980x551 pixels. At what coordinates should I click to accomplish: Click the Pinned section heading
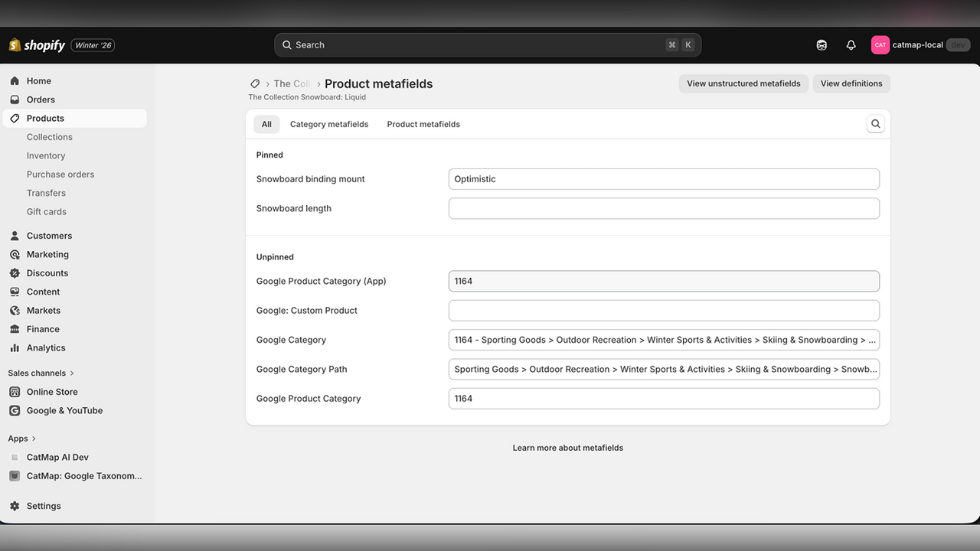[269, 155]
